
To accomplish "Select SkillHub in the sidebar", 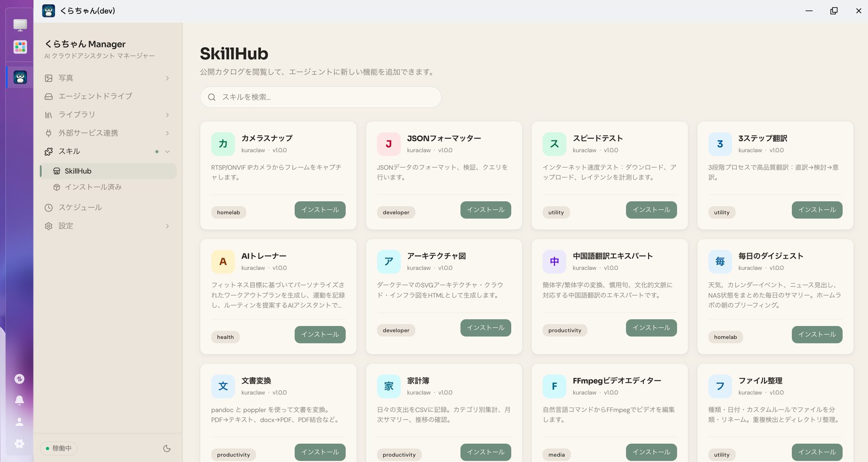I will (108, 171).
